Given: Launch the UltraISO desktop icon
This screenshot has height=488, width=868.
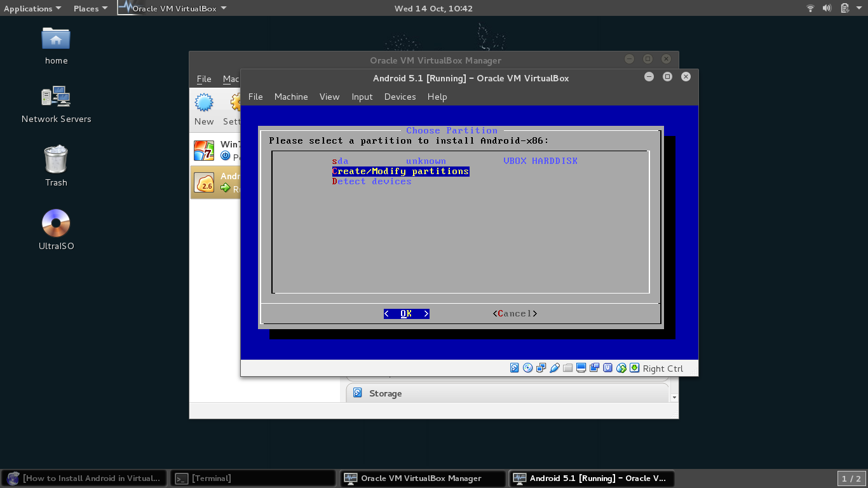Looking at the screenshot, I should [56, 223].
